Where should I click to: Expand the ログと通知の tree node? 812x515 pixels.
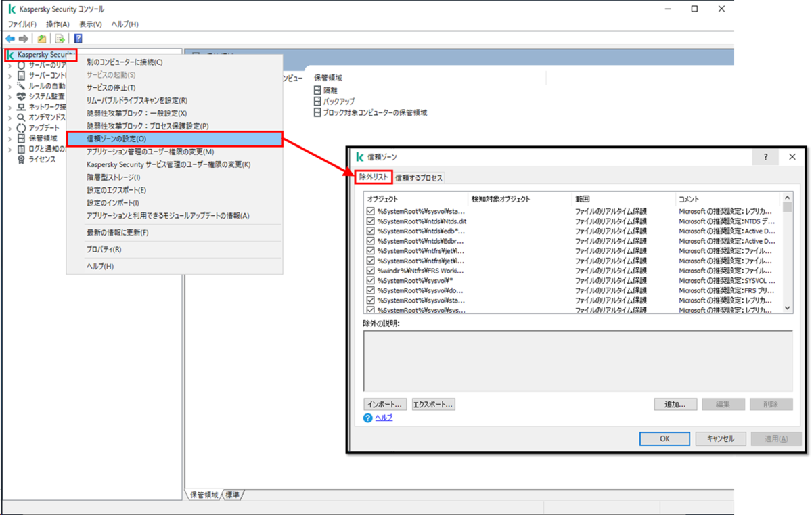[x=9, y=149]
